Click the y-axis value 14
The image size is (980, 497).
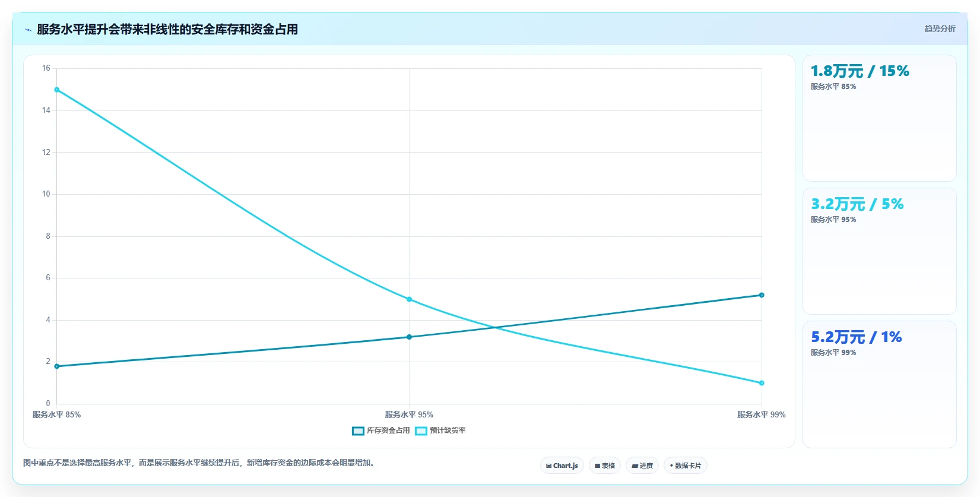(46, 110)
